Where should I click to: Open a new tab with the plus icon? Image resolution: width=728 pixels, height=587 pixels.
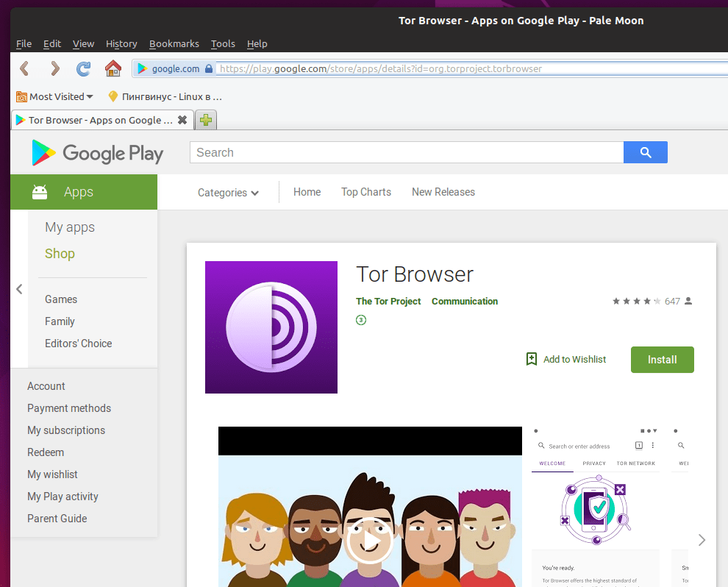206,121
